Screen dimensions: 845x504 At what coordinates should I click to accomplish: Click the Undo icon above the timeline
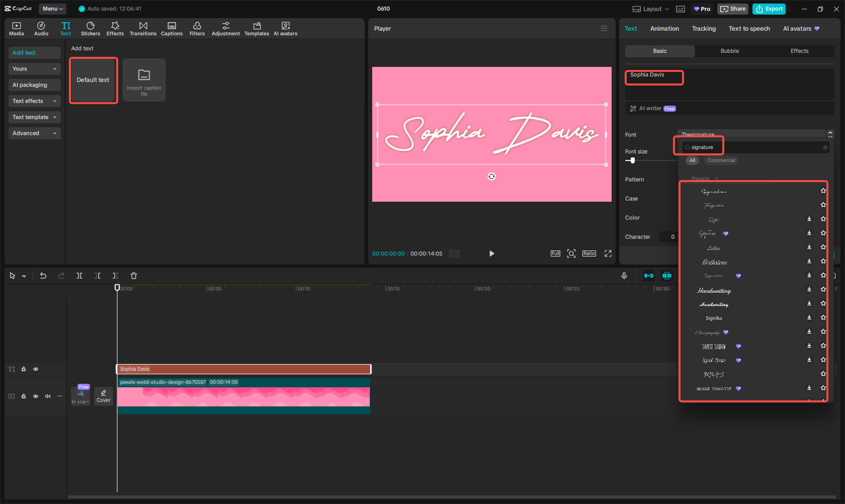[x=43, y=276]
